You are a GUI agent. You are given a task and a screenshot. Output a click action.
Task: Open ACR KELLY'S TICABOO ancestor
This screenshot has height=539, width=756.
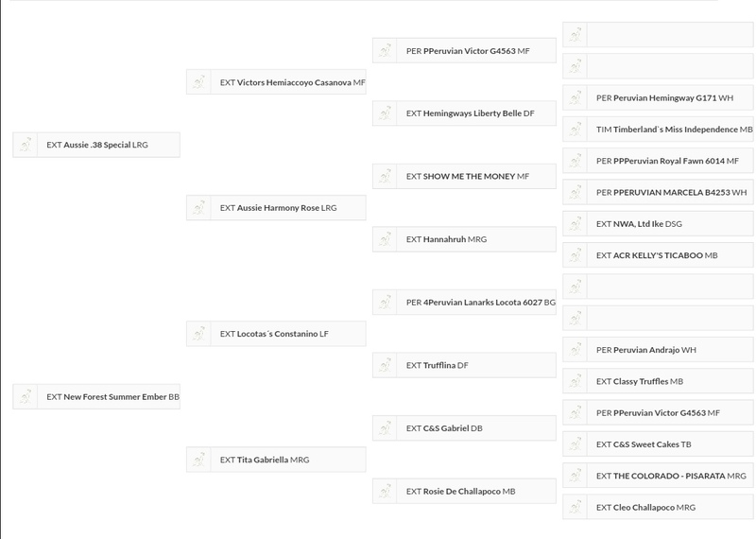pos(658,255)
